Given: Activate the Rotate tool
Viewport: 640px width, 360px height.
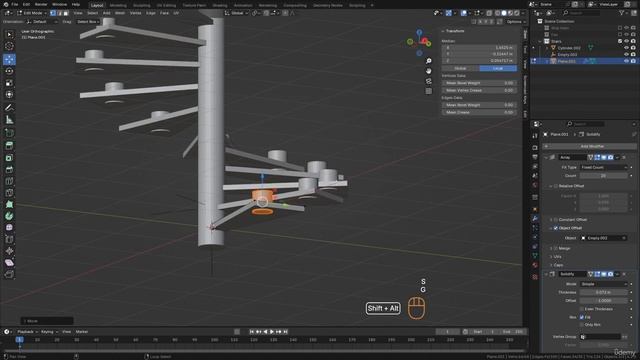Looking at the screenshot, I should coord(9,71).
